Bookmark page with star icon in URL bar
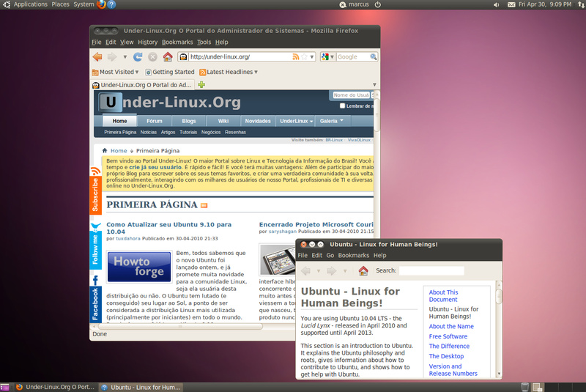This screenshot has width=586, height=392. pyautogui.click(x=304, y=57)
